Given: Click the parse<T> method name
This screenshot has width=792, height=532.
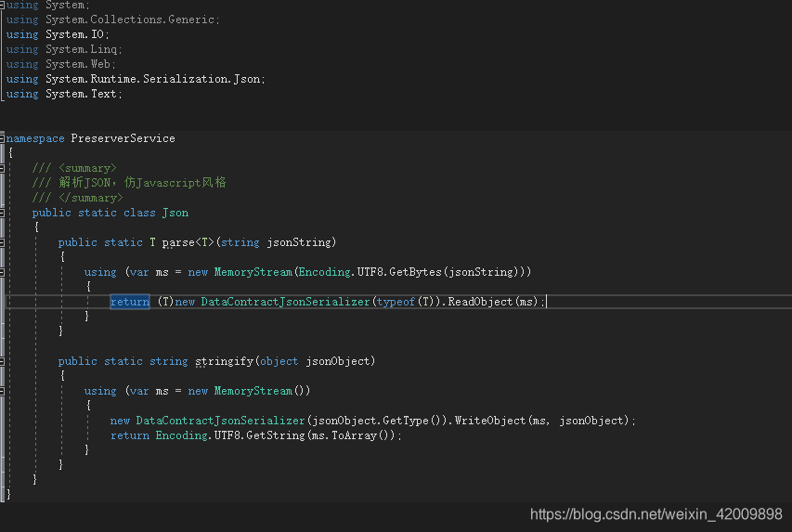Looking at the screenshot, I should (x=188, y=242).
